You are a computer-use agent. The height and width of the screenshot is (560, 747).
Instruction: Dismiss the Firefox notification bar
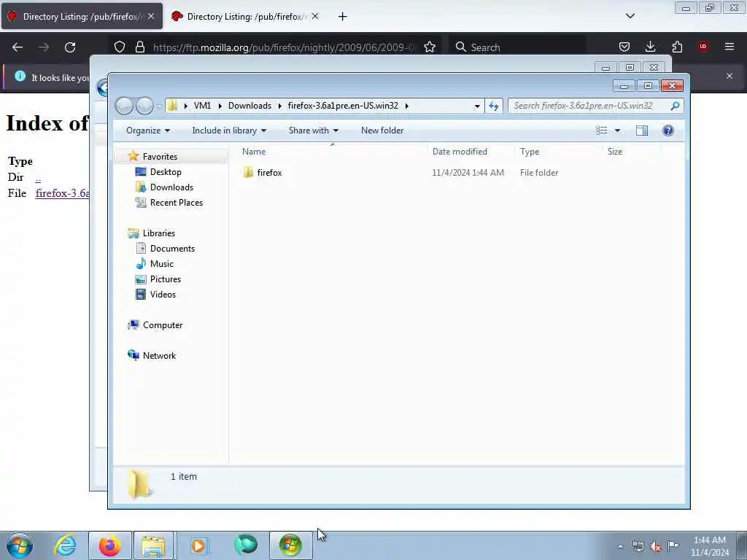[x=729, y=76]
